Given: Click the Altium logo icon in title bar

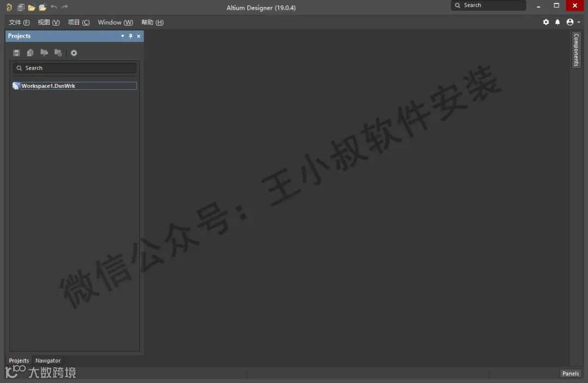Looking at the screenshot, I should pyautogui.click(x=9, y=7).
